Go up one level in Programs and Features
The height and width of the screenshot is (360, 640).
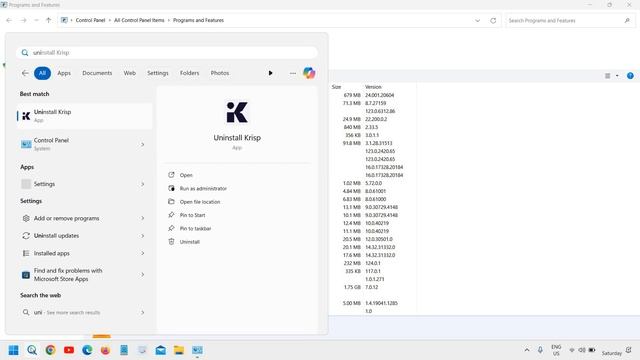coord(49,20)
